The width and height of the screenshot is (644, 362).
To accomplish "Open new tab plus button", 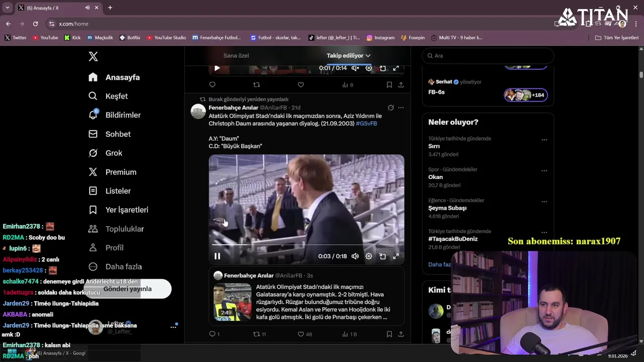I will point(110,8).
